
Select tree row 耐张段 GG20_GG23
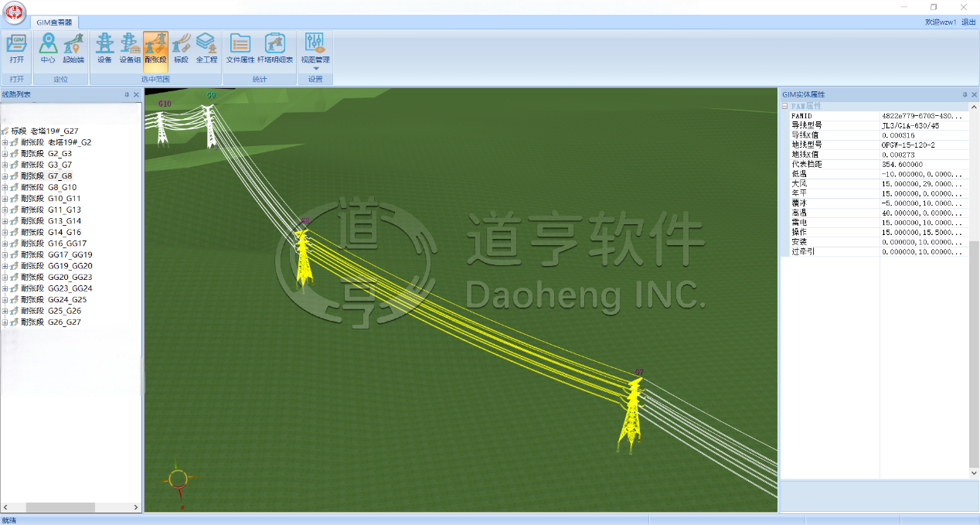pos(56,277)
